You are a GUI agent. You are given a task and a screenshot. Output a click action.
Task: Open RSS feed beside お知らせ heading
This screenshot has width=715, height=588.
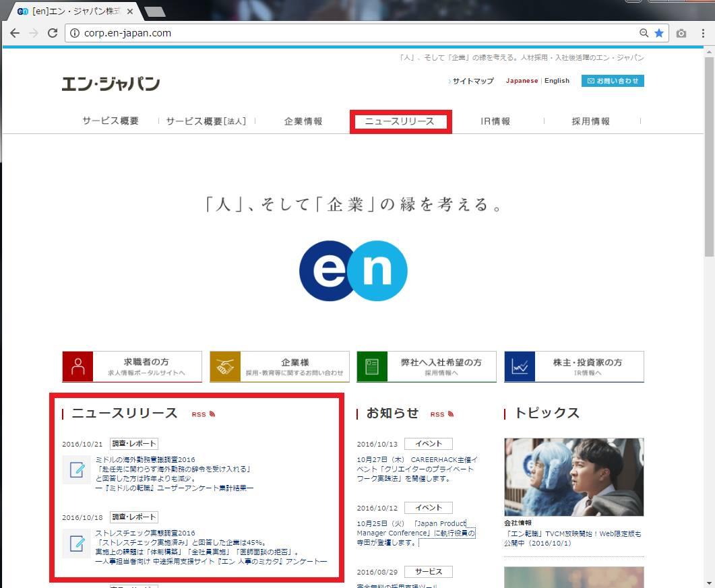(x=441, y=414)
